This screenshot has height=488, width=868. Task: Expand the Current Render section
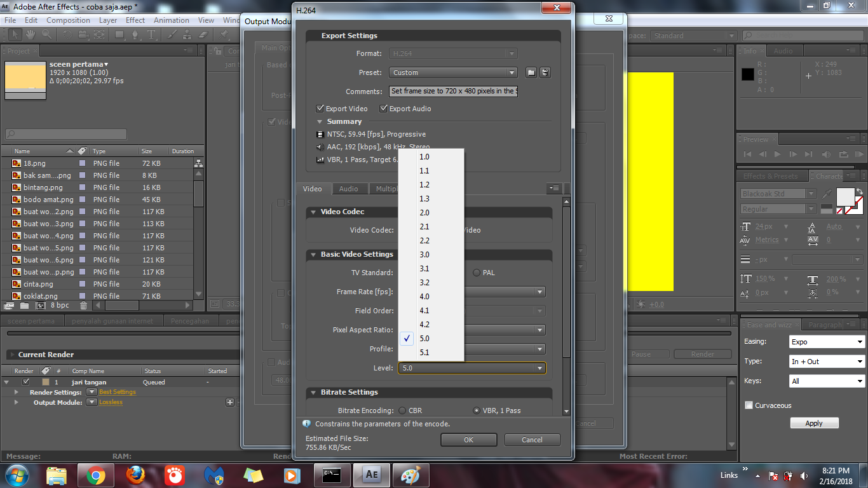(x=11, y=355)
